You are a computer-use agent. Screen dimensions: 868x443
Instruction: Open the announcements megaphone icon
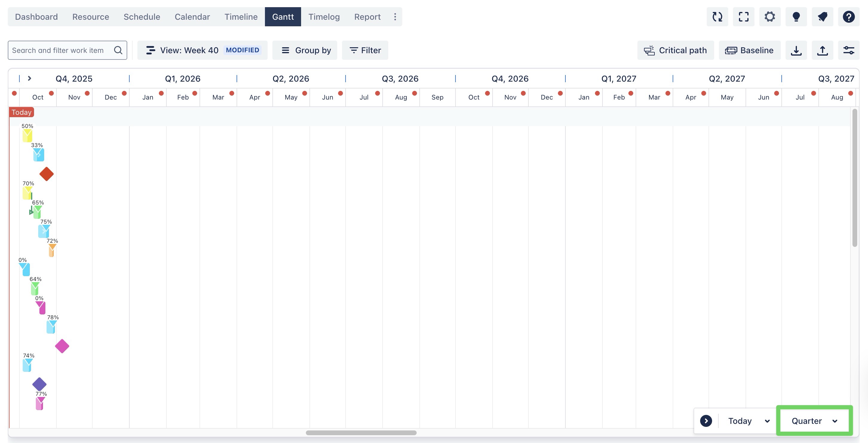(x=822, y=16)
